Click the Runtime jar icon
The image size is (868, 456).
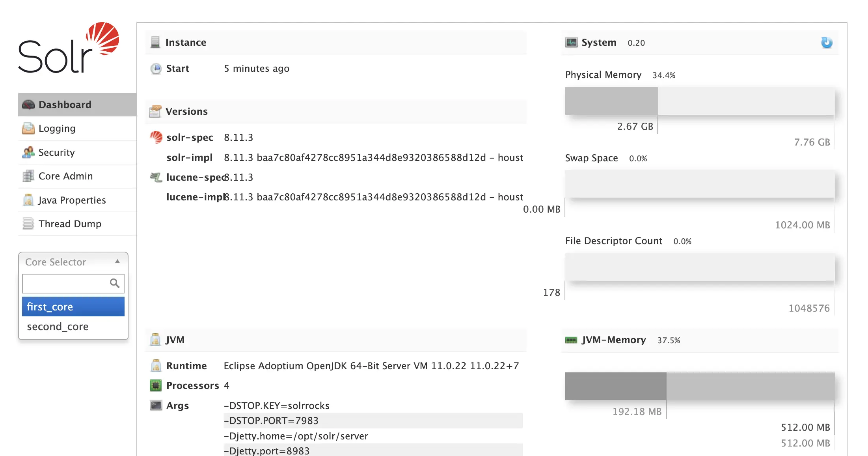tap(156, 366)
